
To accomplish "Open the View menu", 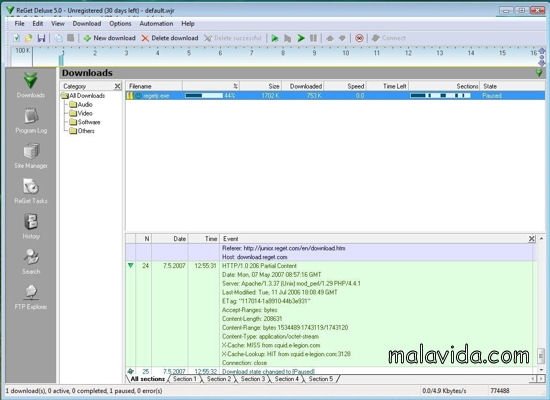I will [x=58, y=24].
